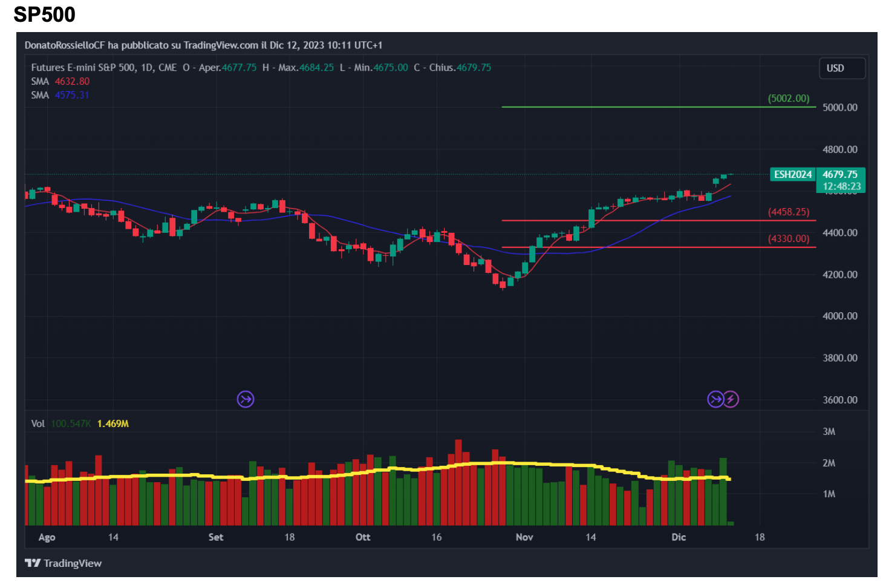This screenshot has height=588, width=883.
Task: Click the ESH2024 symbol label
Action: pos(793,174)
